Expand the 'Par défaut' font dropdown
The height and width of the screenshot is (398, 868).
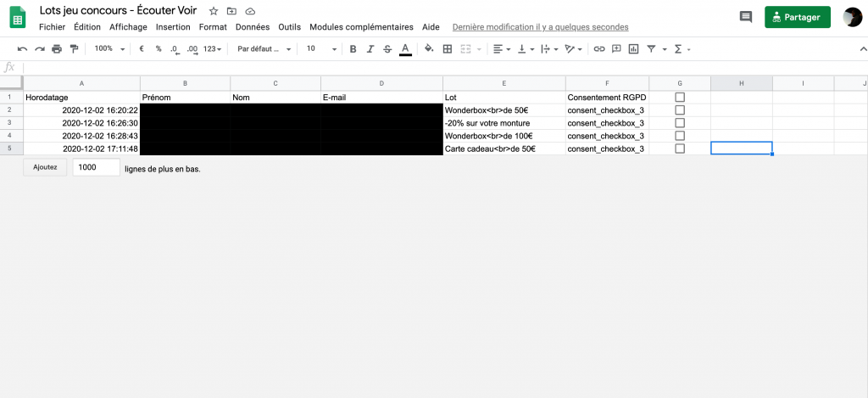264,49
